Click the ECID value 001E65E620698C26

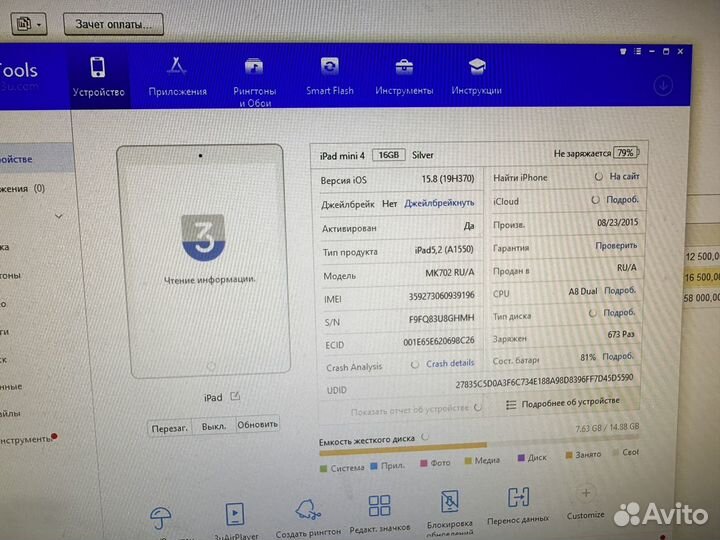pos(439,341)
